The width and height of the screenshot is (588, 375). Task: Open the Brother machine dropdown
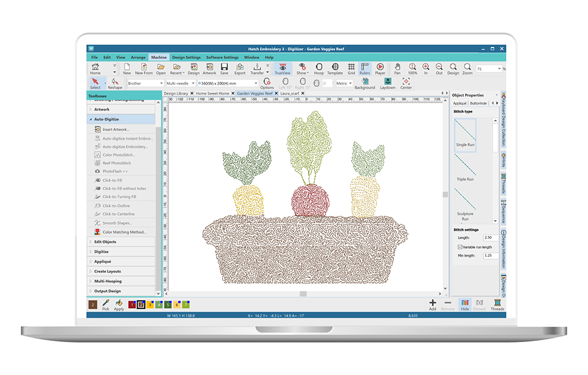pos(145,83)
